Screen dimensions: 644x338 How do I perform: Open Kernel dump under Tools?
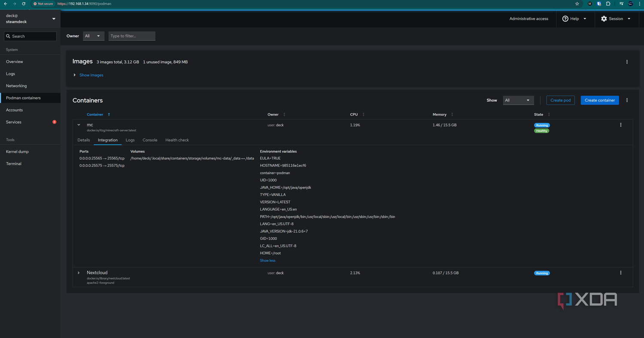[30, 151]
